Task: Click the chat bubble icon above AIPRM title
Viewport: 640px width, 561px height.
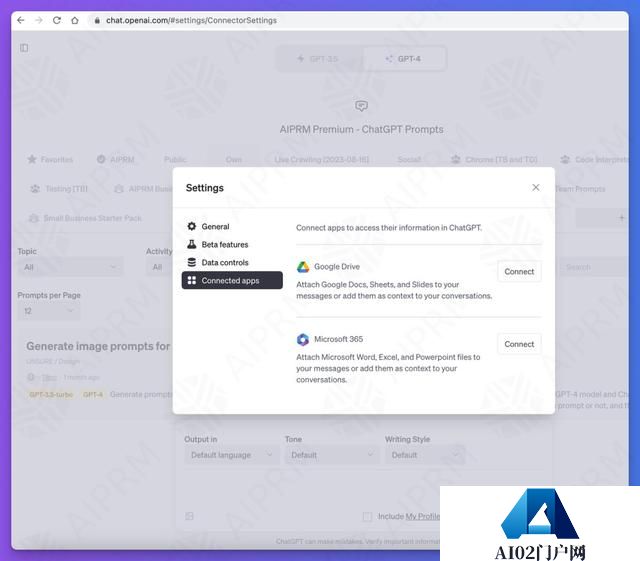Action: coord(361,106)
